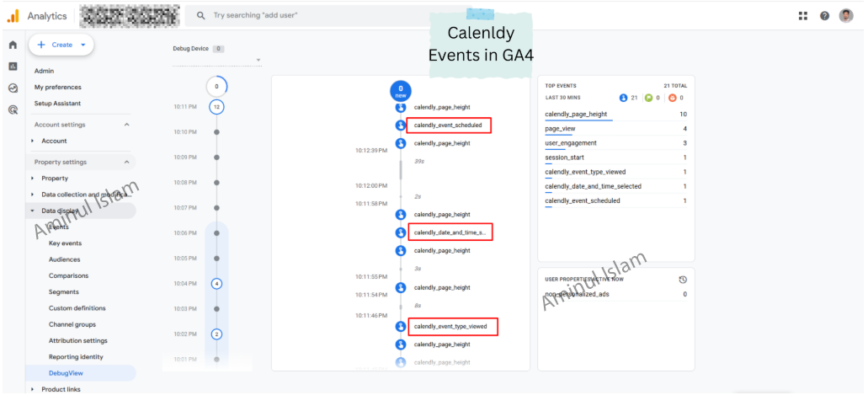This screenshot has height=395, width=868.
Task: Collapse the Property settings section
Action: click(x=127, y=163)
